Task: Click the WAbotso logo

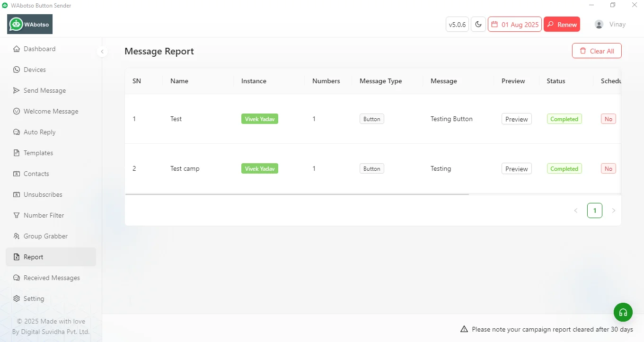Action: pyautogui.click(x=30, y=24)
